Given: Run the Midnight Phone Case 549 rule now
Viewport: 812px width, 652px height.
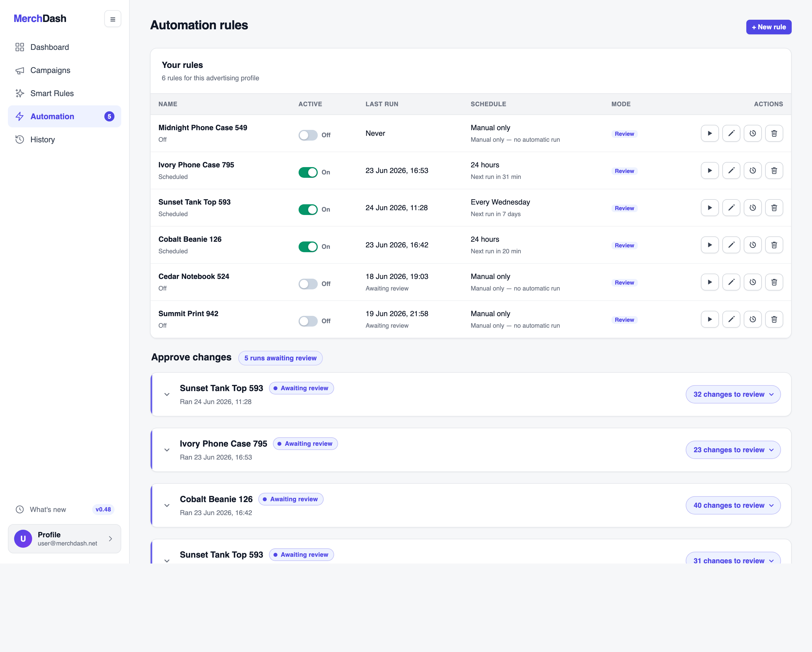Looking at the screenshot, I should point(710,133).
